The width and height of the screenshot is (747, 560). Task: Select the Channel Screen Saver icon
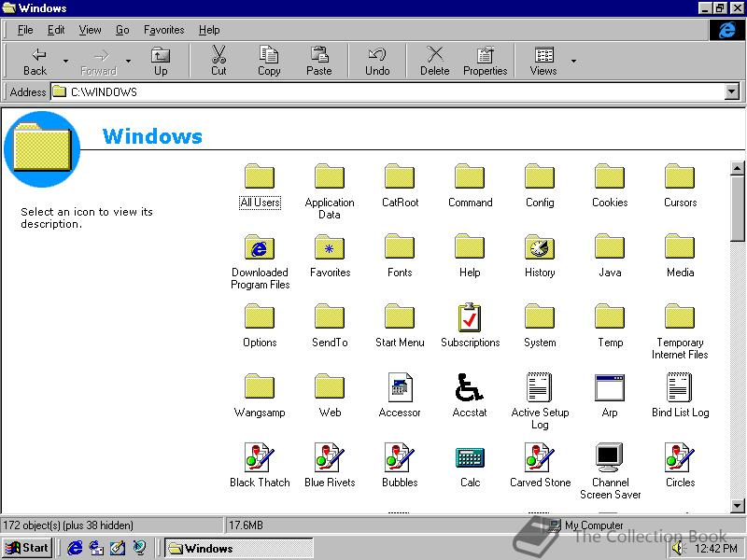[610, 472]
